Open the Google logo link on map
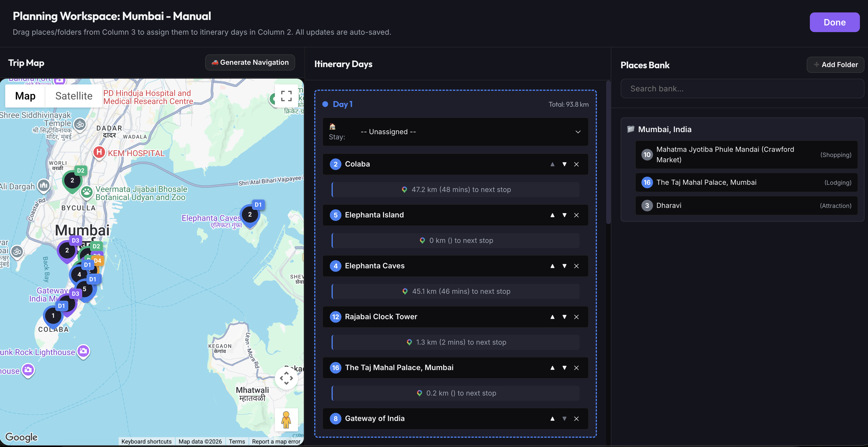Screen dimensions: 868x447 [x=22, y=437]
